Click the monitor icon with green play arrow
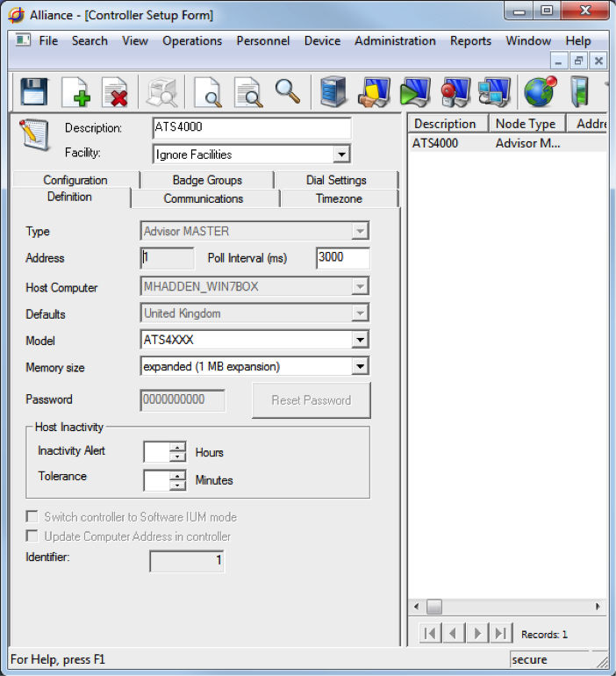Screen dimensions: 616x676 tap(414, 91)
